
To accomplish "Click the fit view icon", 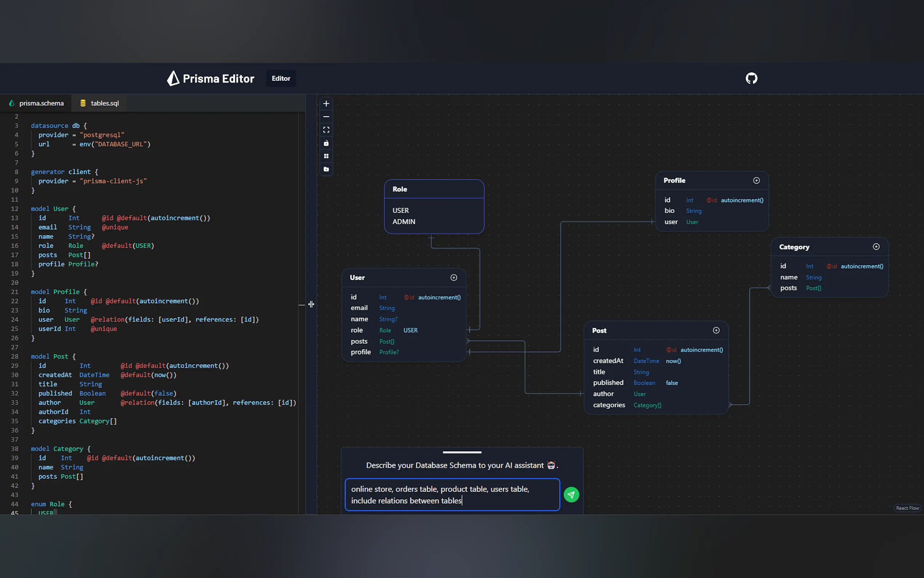I will pos(326,130).
